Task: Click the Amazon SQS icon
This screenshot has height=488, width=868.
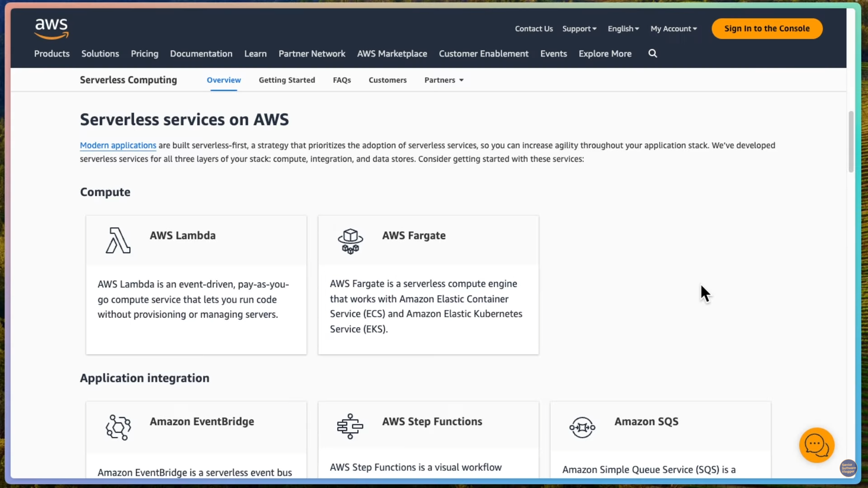Action: click(x=582, y=427)
